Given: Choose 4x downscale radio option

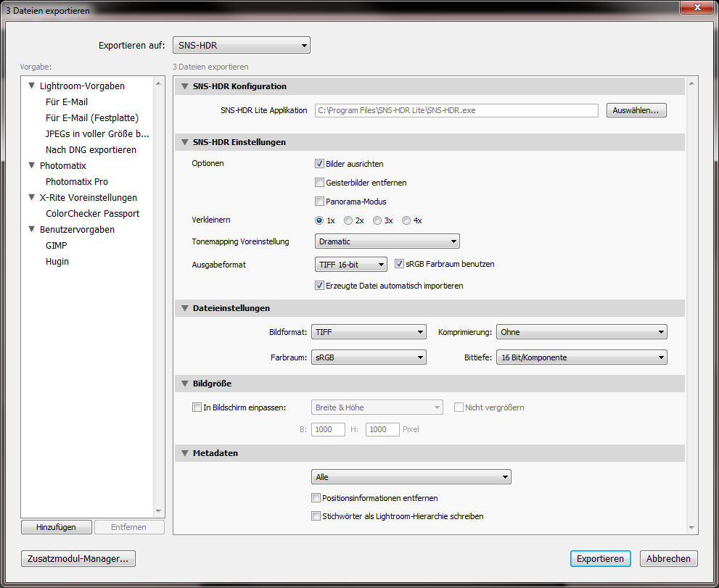Looking at the screenshot, I should pyautogui.click(x=406, y=220).
